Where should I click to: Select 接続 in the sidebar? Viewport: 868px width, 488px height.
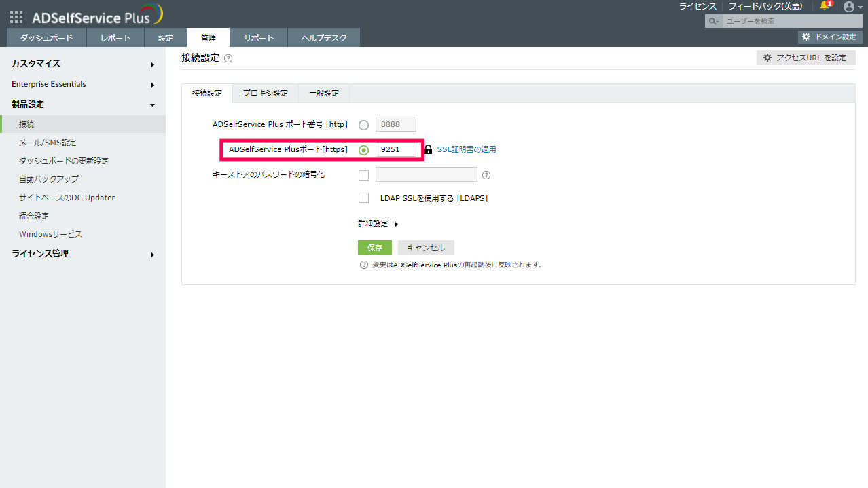(x=83, y=124)
